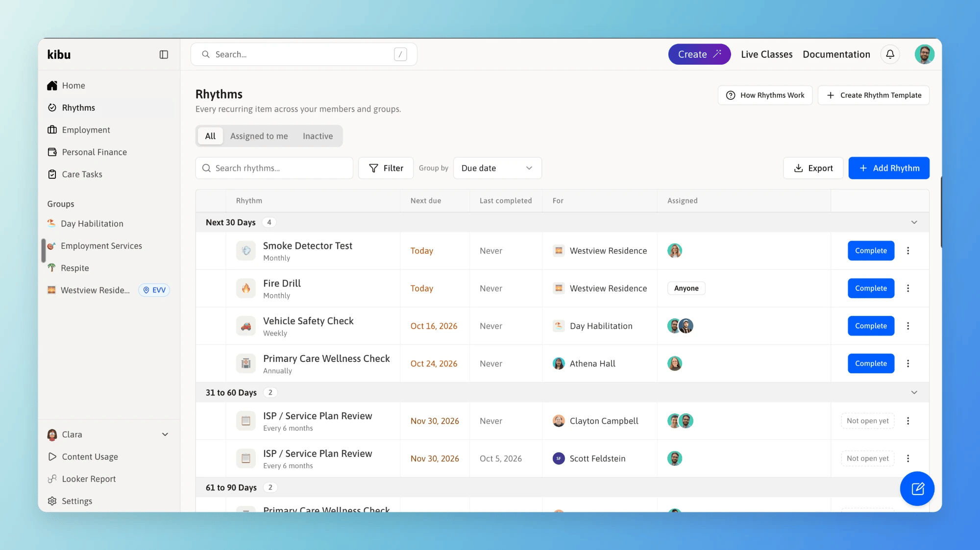Viewport: 980px width, 550px height.
Task: Click the EVV badge next to Westview Residence
Action: tap(154, 290)
